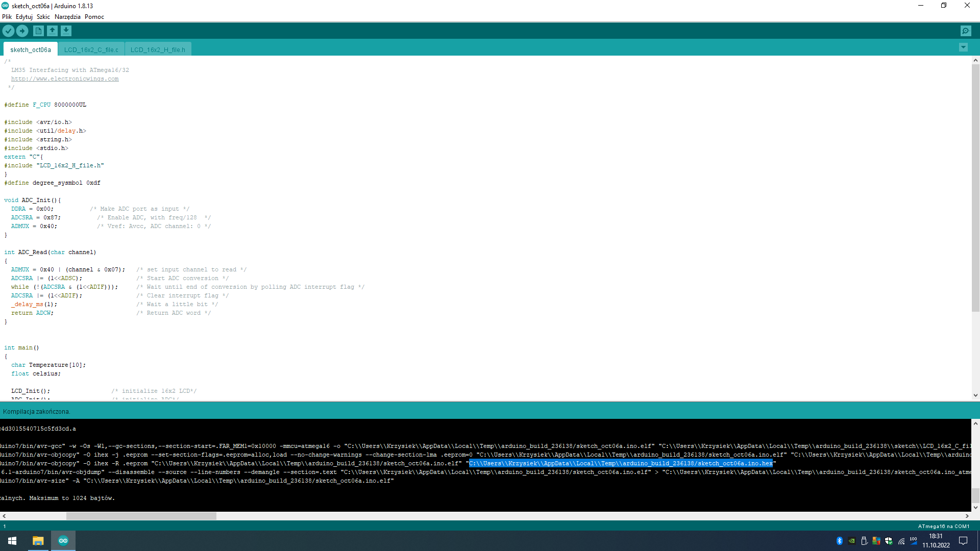Open the Szkic menu
Screen dimensions: 980x551
pos(43,17)
